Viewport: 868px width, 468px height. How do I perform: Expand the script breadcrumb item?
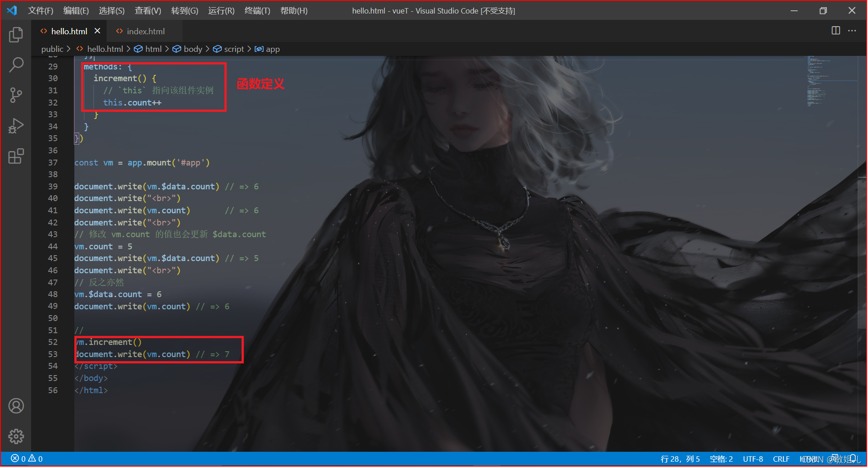click(229, 49)
